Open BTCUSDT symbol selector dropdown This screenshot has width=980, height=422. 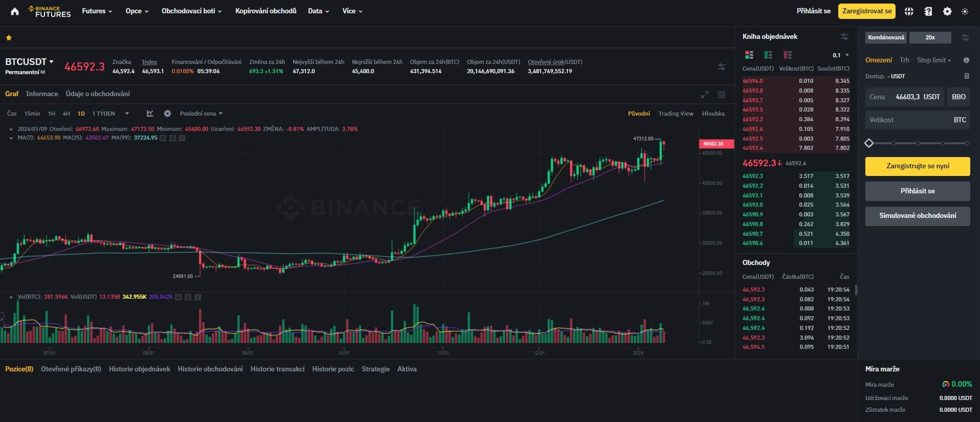[30, 62]
